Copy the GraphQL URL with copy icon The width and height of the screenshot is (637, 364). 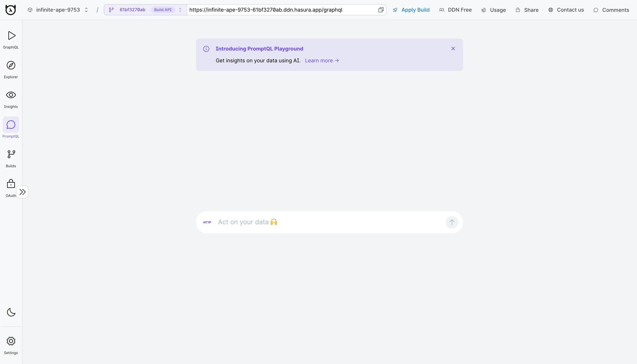381,10
